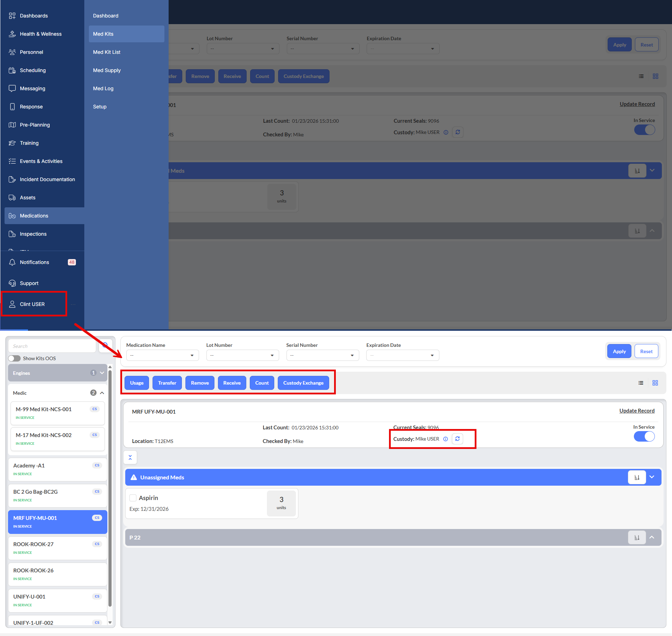
Task: Click sort icon on P 22 section header
Action: [x=637, y=537]
